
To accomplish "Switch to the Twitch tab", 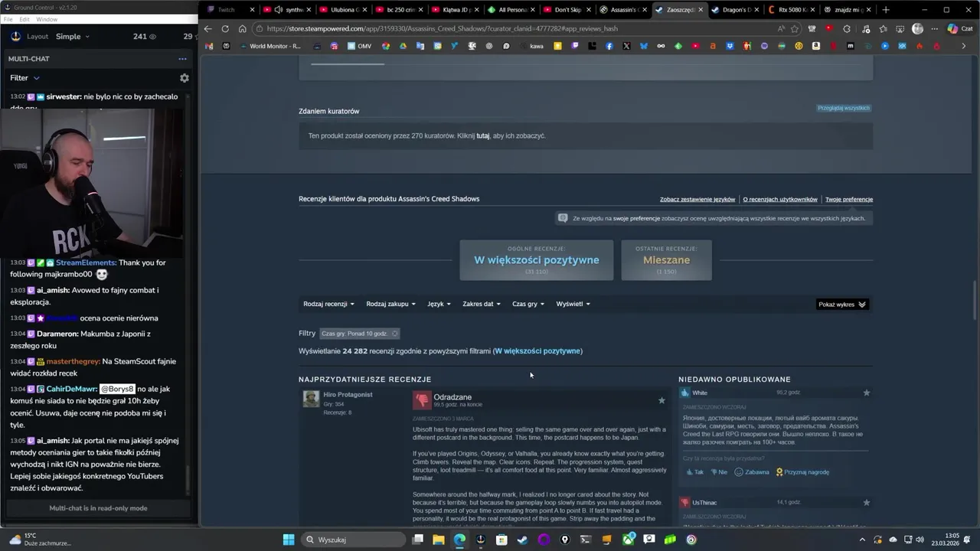I will coord(230,10).
